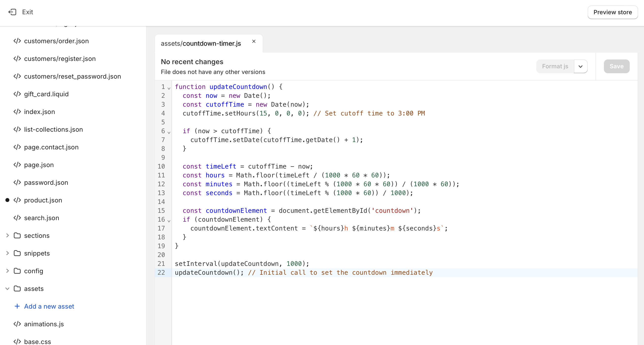Click the Format js button
Image resolution: width=644 pixels, height=345 pixels.
point(555,66)
